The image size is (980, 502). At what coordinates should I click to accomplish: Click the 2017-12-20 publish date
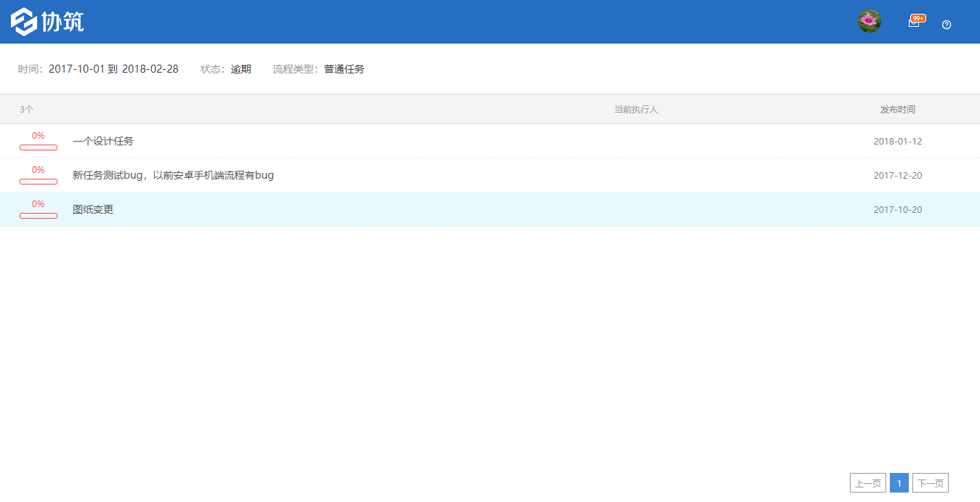(x=897, y=175)
